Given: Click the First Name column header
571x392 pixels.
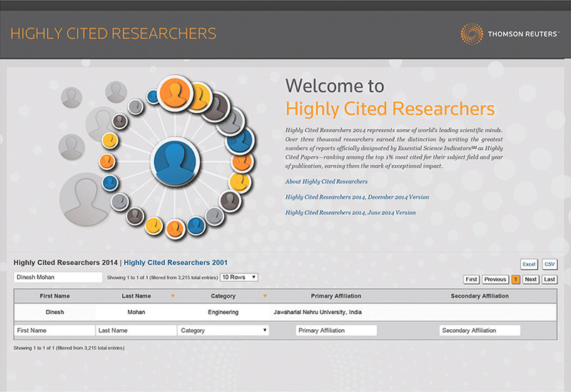Looking at the screenshot, I should tap(55, 296).
